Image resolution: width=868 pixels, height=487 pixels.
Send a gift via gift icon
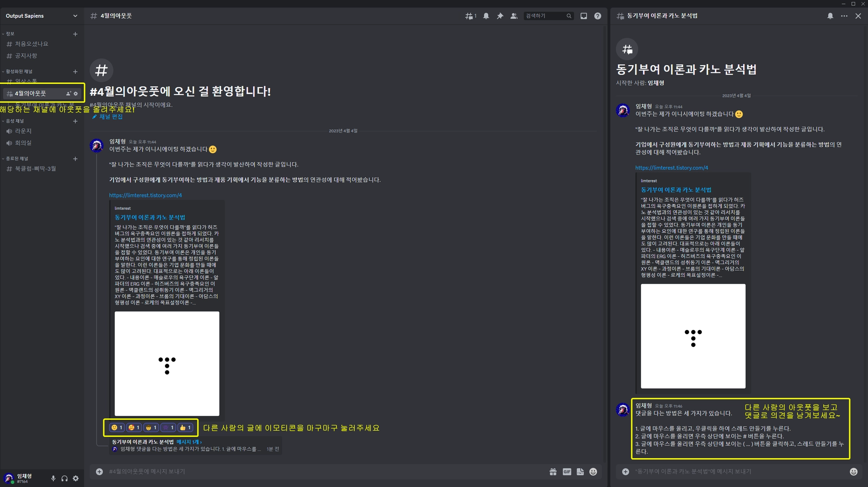click(x=553, y=471)
